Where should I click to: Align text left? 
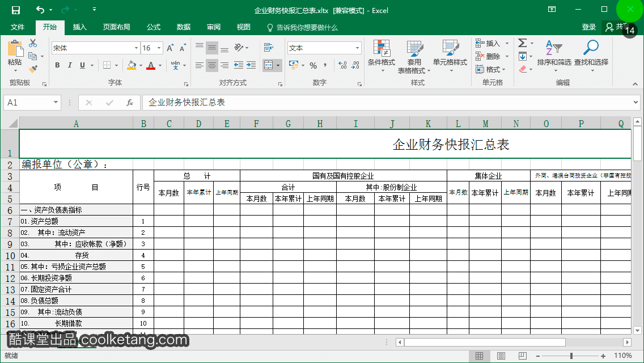(x=199, y=65)
